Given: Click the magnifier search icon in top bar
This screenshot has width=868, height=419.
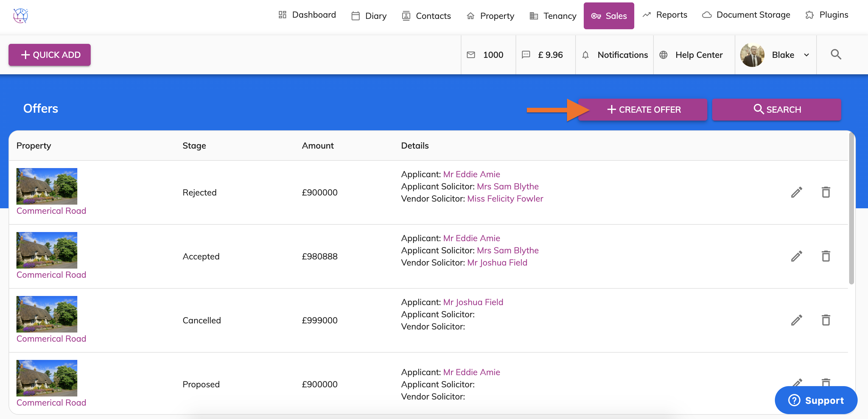Looking at the screenshot, I should 836,55.
